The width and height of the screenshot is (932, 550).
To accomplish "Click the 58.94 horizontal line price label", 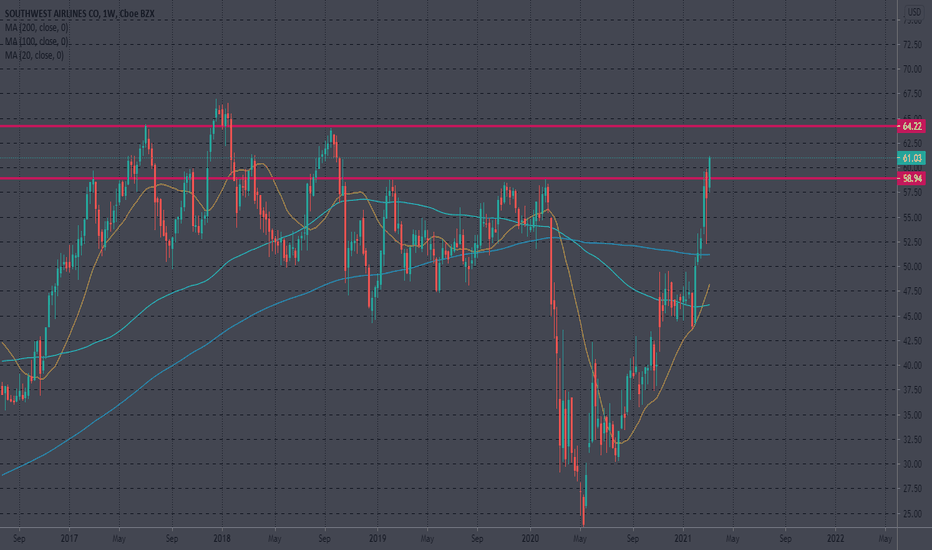I will (x=911, y=178).
